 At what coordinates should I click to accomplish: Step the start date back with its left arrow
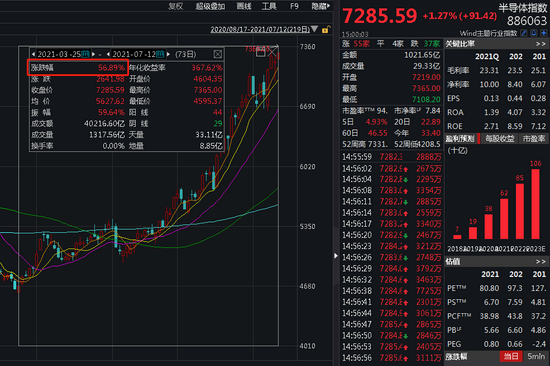(33, 54)
